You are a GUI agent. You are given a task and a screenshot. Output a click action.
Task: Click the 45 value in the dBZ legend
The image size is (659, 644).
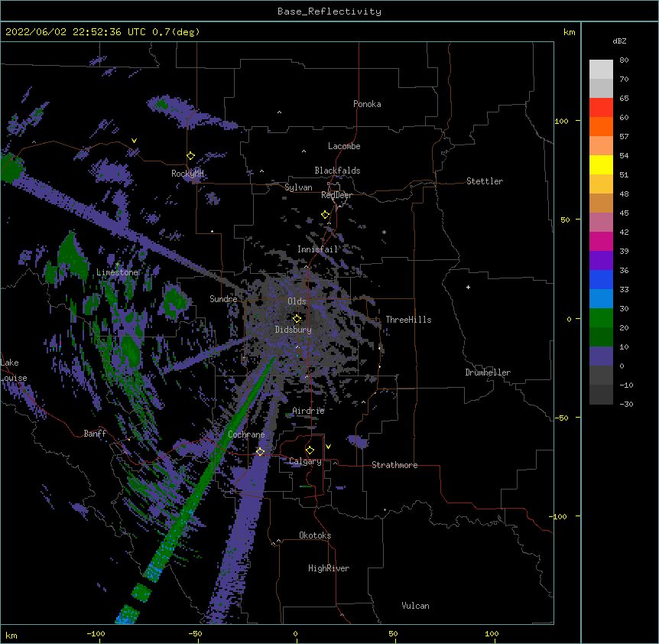[x=624, y=213]
